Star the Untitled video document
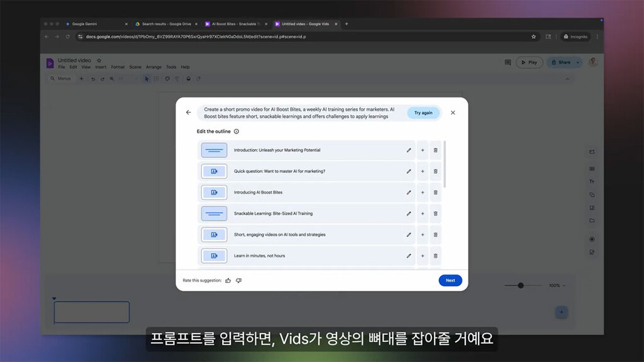Image resolution: width=644 pixels, height=362 pixels. click(99, 60)
